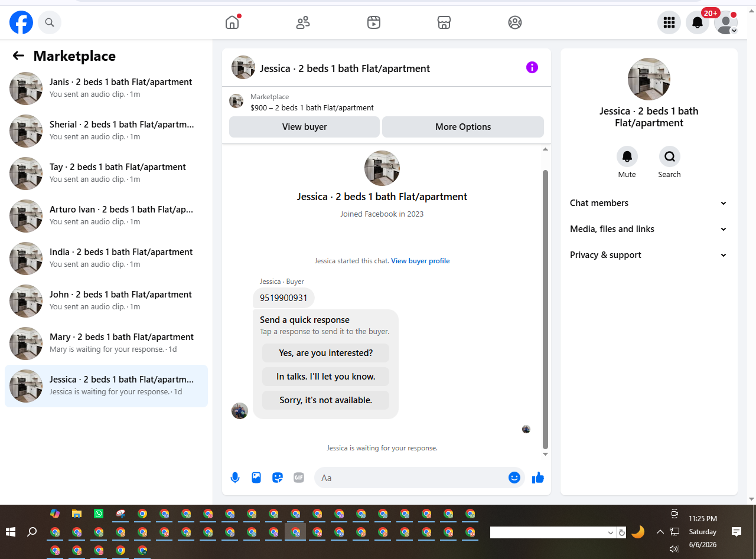Click the "Joined Facebook in 2023" text
This screenshot has height=559, width=756.
[x=382, y=214]
